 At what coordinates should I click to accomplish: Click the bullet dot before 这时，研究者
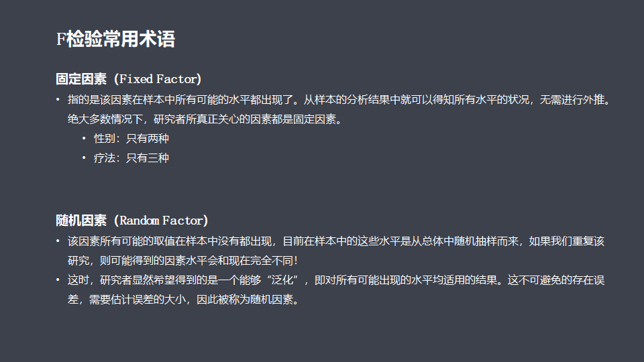point(58,280)
